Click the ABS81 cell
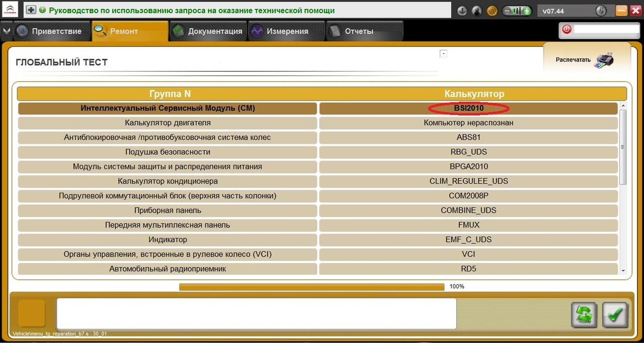Viewport: 644px width, 343px height. [468, 137]
